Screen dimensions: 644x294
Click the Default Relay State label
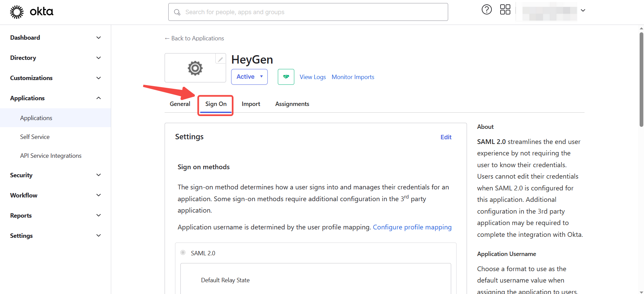pyautogui.click(x=225, y=280)
